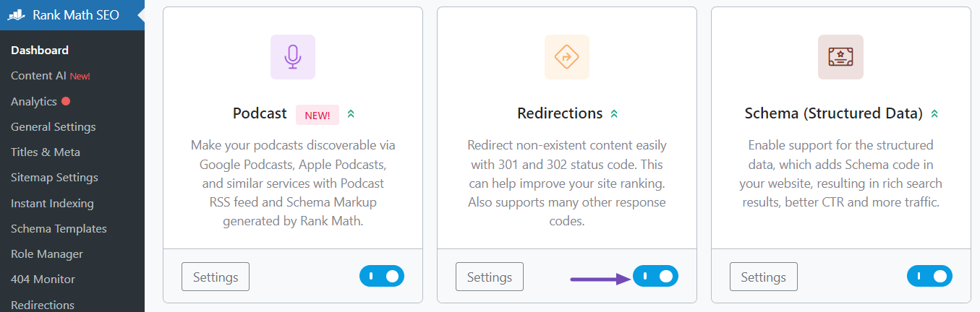Click the Schema certificate icon

tap(840, 57)
